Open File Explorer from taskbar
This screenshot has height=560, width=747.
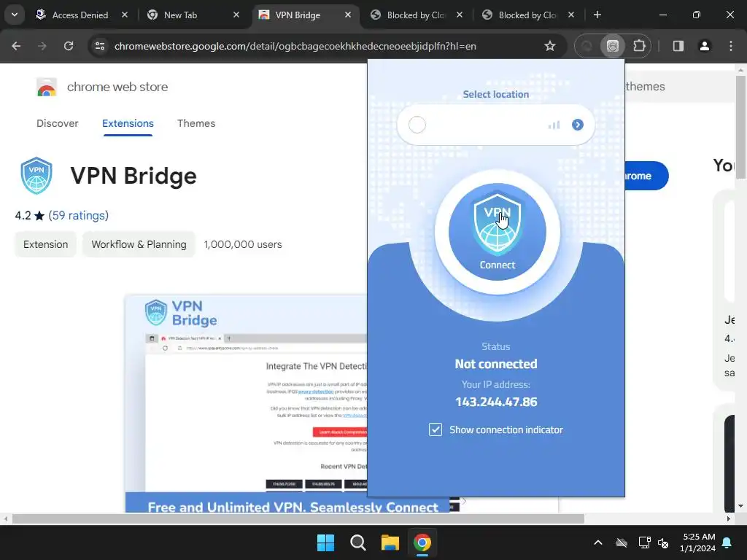[x=390, y=542]
